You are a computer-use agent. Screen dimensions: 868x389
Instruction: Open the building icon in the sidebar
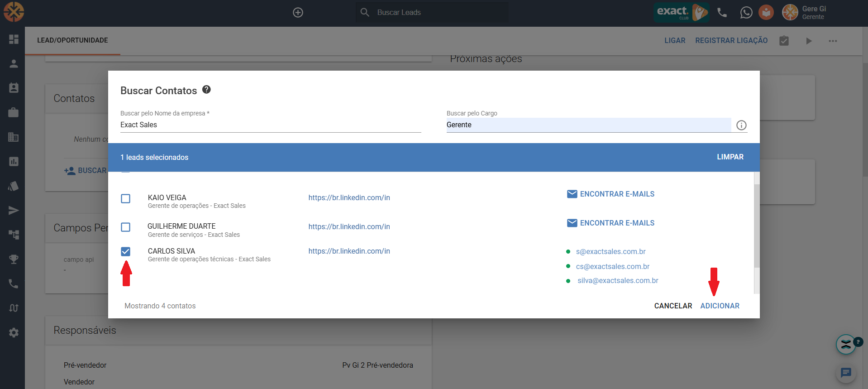(14, 137)
